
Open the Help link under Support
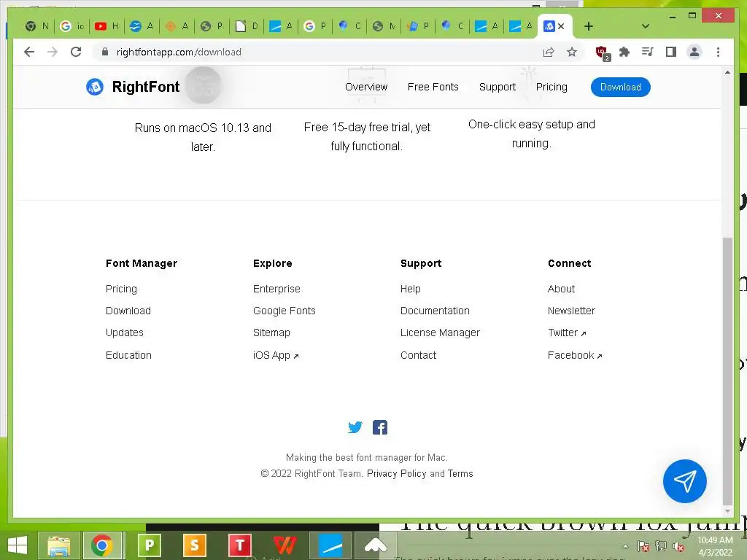click(x=410, y=289)
